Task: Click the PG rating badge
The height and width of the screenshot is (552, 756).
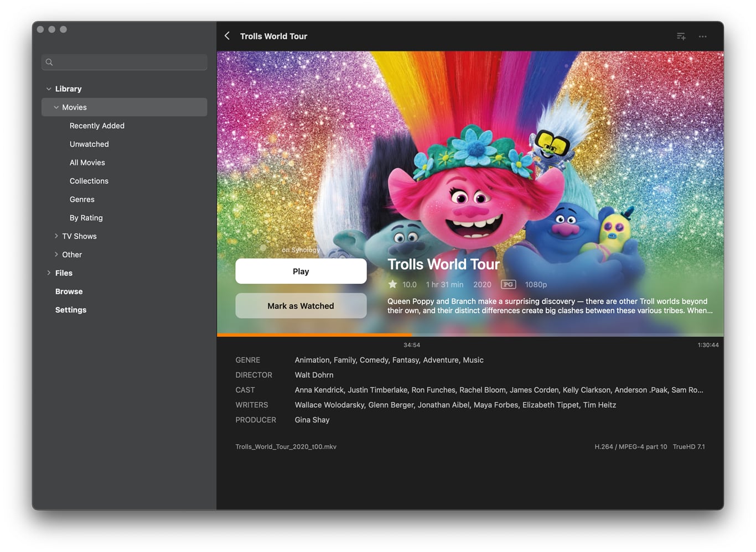Action: point(508,284)
